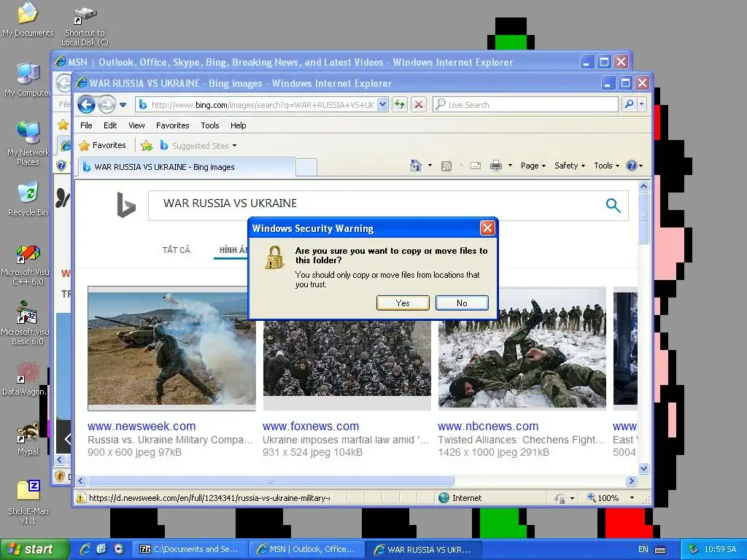Image resolution: width=747 pixels, height=560 pixels.
Task: Click the Forward arrow button in IE
Action: click(x=107, y=104)
